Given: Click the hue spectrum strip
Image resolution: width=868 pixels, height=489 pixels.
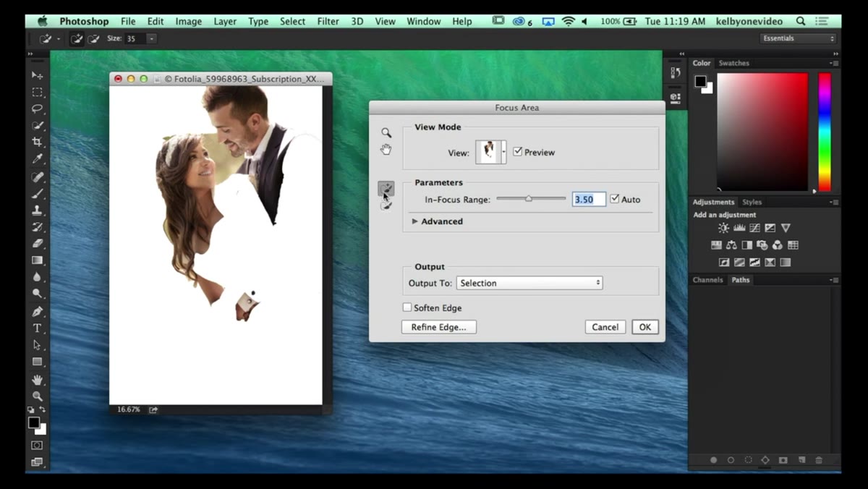Looking at the screenshot, I should point(825,132).
